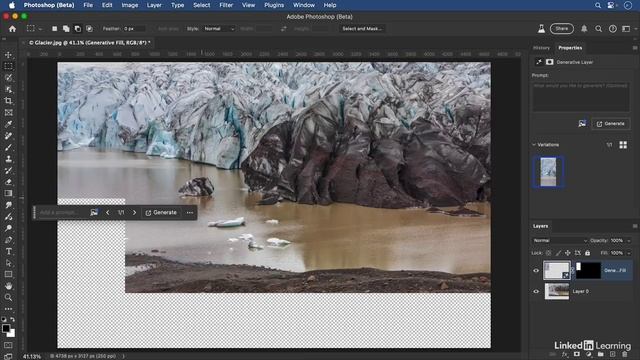640x360 pixels.
Task: Swap foreground and background colors
Action: point(13,320)
